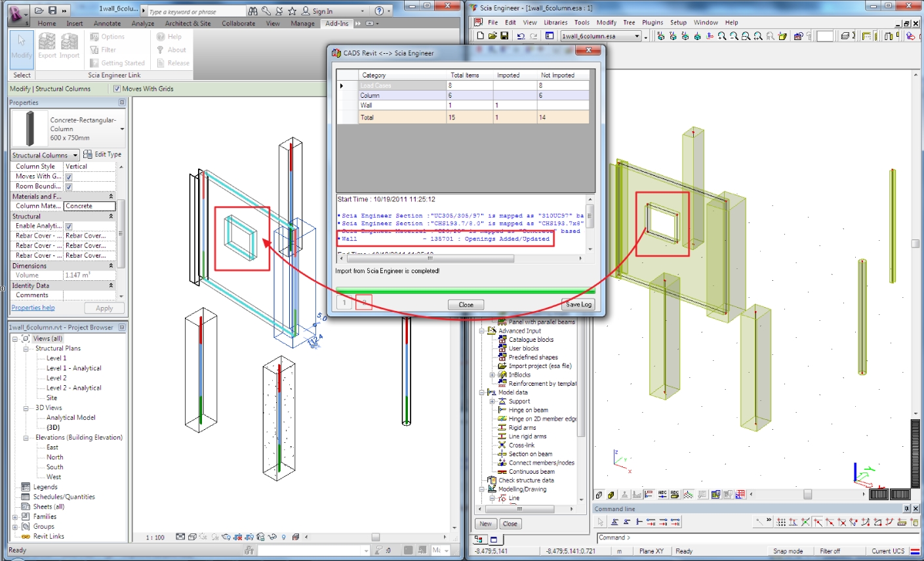Open the 1wall_6column.esa project dropdown in Scia
Screen dimensions: 924x561
[x=637, y=36]
